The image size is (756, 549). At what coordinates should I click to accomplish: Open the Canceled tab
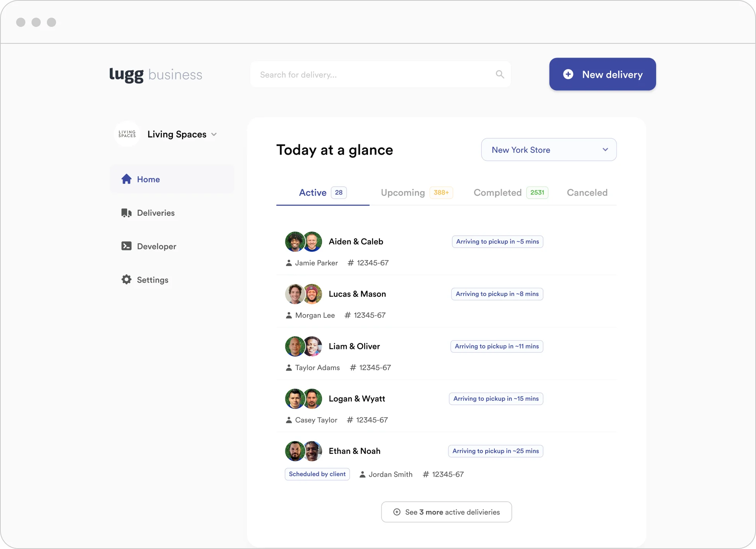(587, 193)
